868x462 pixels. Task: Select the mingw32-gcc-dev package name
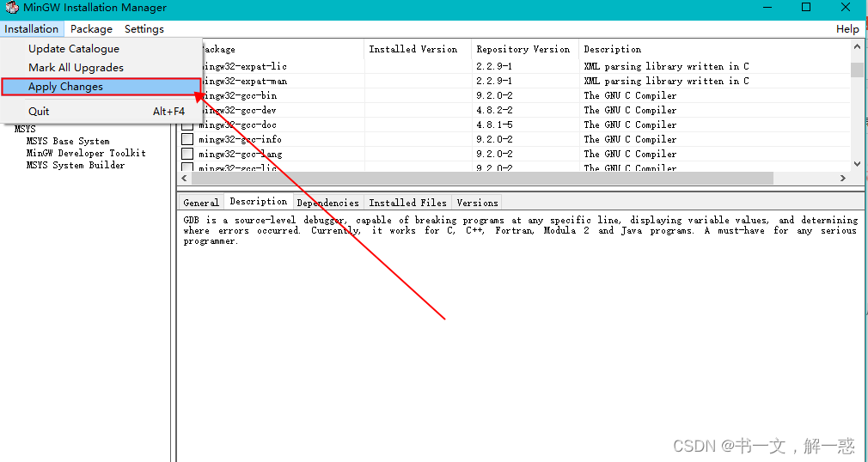239,110
